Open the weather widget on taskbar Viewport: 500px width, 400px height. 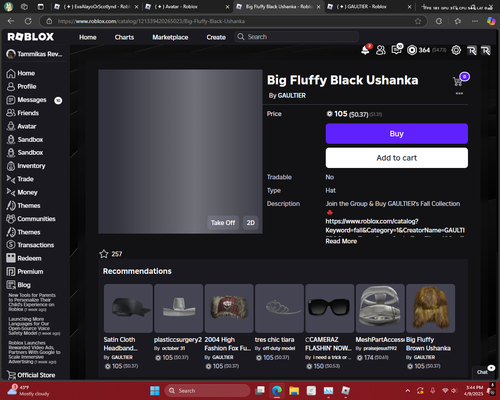29,391
